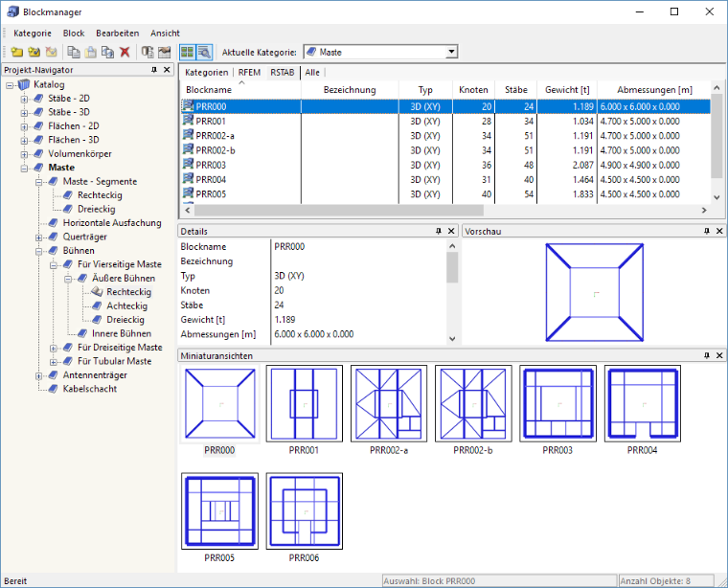
Task: Sort by the Stäbe column header
Action: [515, 90]
